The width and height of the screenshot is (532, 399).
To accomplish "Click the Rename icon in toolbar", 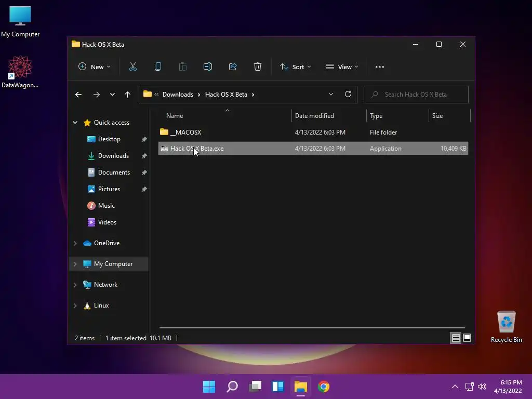I will pos(208,67).
